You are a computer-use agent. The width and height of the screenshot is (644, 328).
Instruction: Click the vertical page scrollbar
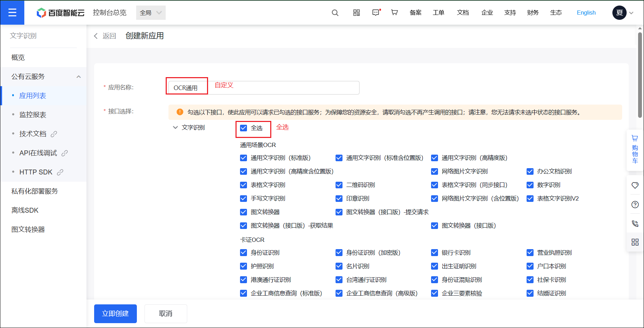pyautogui.click(x=639, y=75)
